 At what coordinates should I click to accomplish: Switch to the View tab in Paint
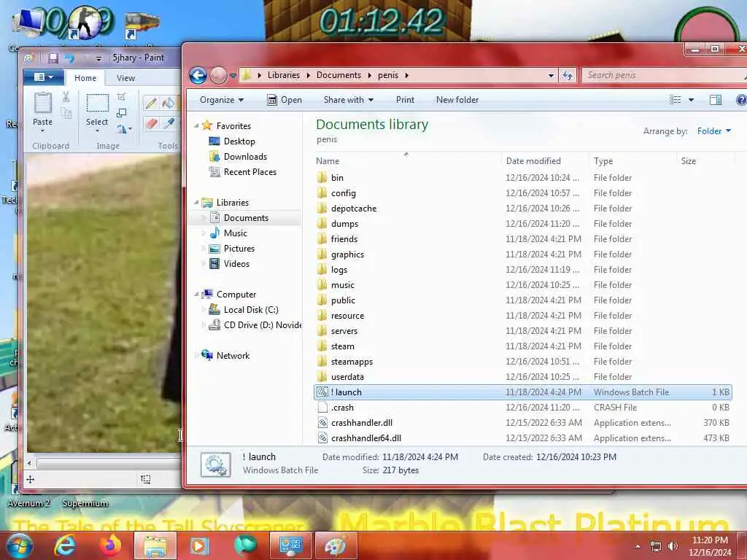pos(125,77)
